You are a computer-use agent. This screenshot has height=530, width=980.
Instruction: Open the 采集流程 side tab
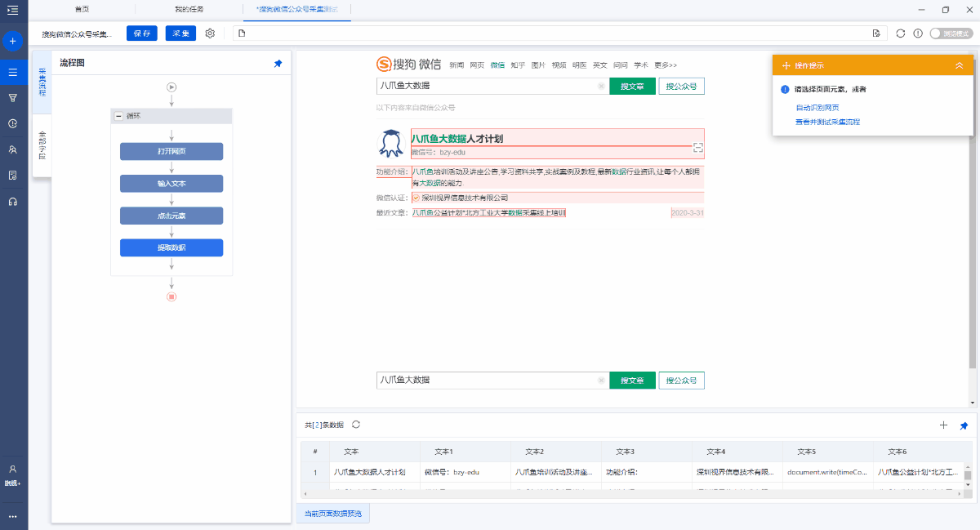(42, 82)
